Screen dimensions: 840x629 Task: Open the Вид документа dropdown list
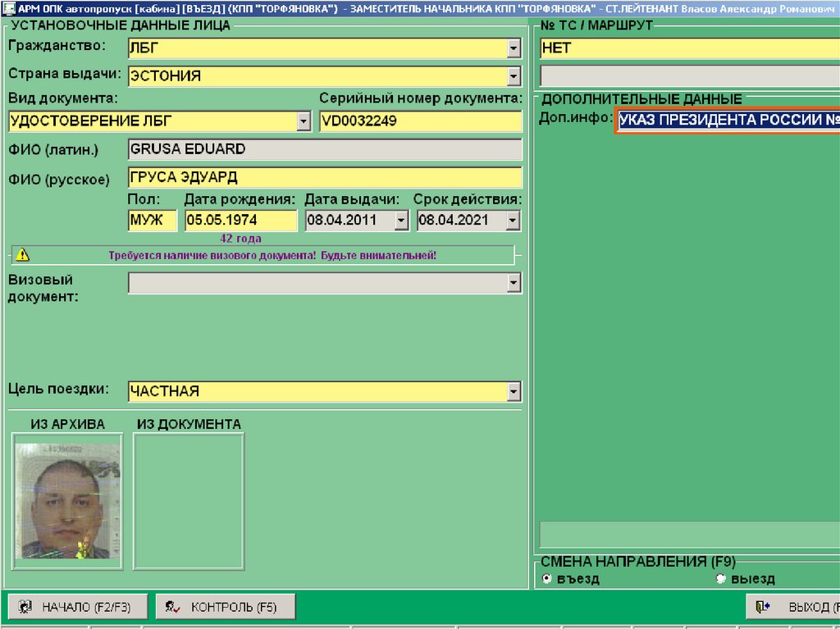(304, 122)
